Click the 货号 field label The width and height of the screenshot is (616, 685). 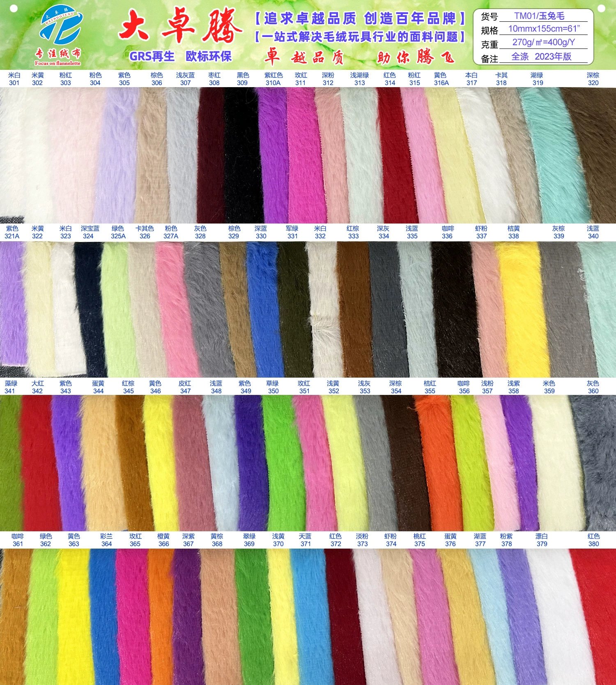coord(489,17)
